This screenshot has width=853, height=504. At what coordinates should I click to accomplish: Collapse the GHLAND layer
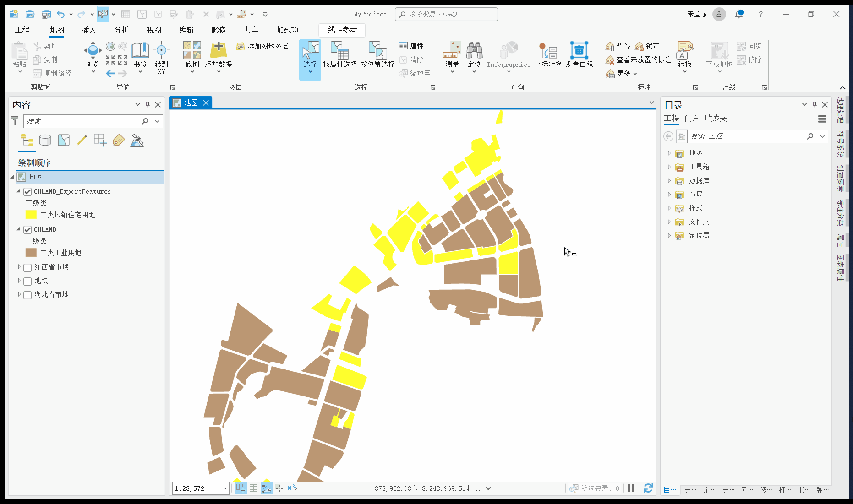point(19,229)
